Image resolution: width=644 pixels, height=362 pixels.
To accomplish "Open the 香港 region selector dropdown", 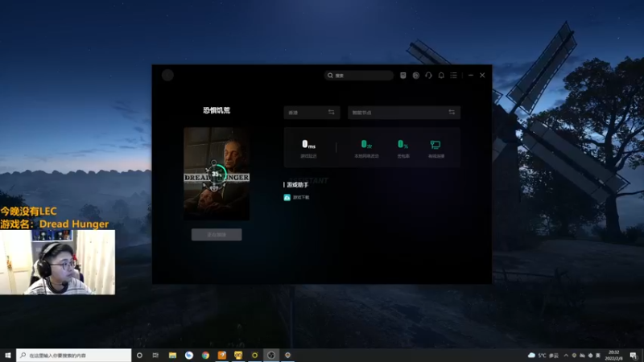I will click(x=312, y=113).
